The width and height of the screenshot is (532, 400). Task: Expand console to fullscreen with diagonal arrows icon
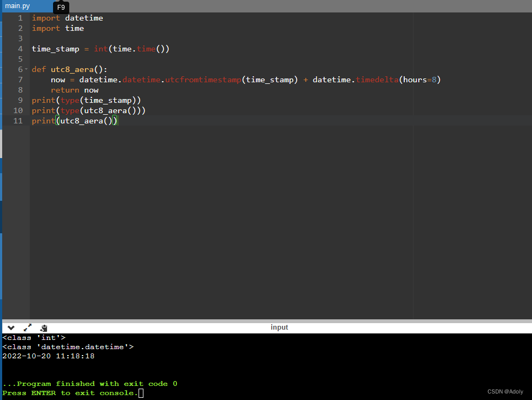[x=27, y=327]
